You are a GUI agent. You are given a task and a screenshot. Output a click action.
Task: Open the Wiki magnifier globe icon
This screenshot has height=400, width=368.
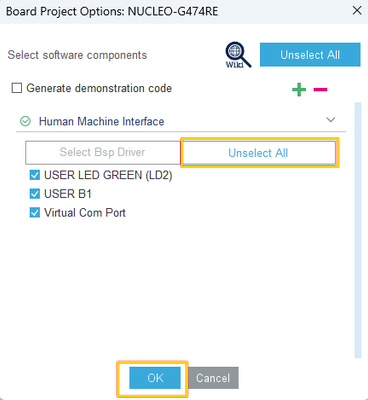[x=238, y=55]
